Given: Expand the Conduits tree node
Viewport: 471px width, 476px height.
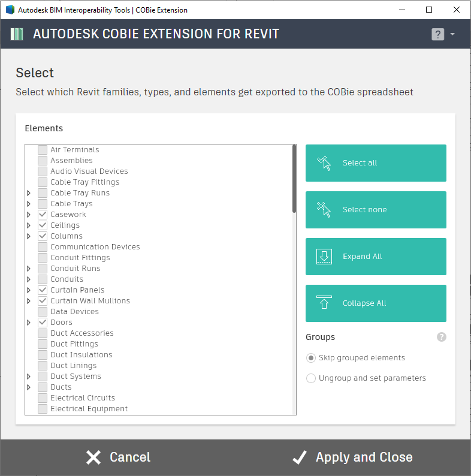Looking at the screenshot, I should (29, 279).
